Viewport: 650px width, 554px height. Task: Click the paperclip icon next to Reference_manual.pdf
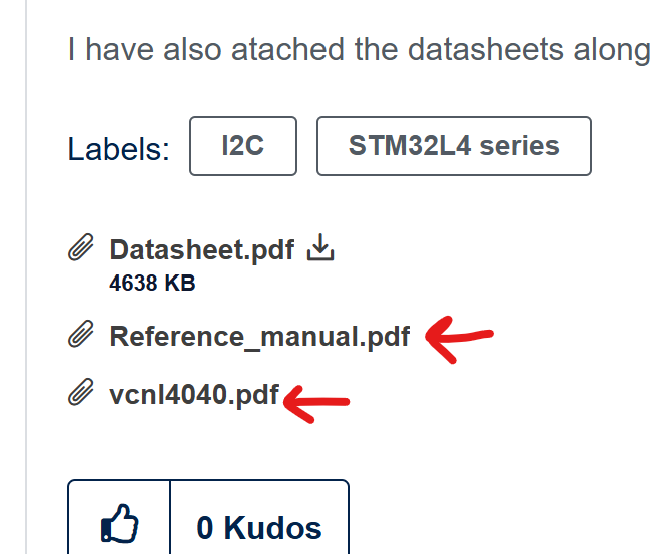tap(81, 336)
